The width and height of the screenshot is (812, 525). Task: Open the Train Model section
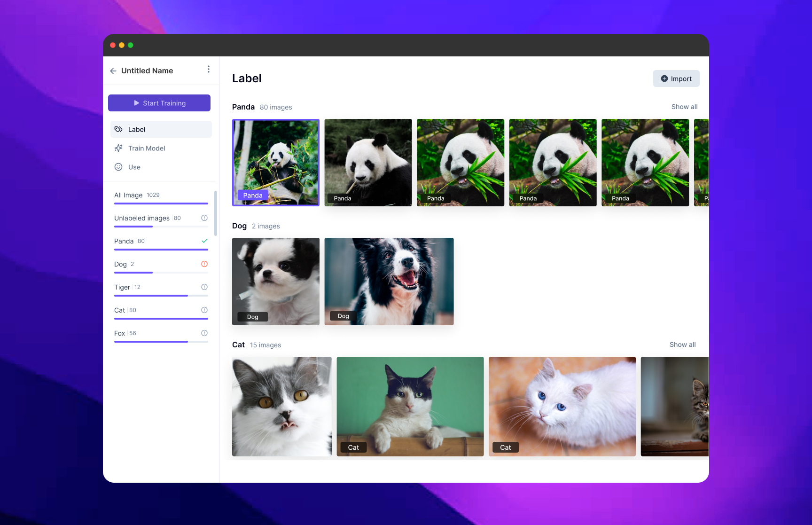coord(161,148)
